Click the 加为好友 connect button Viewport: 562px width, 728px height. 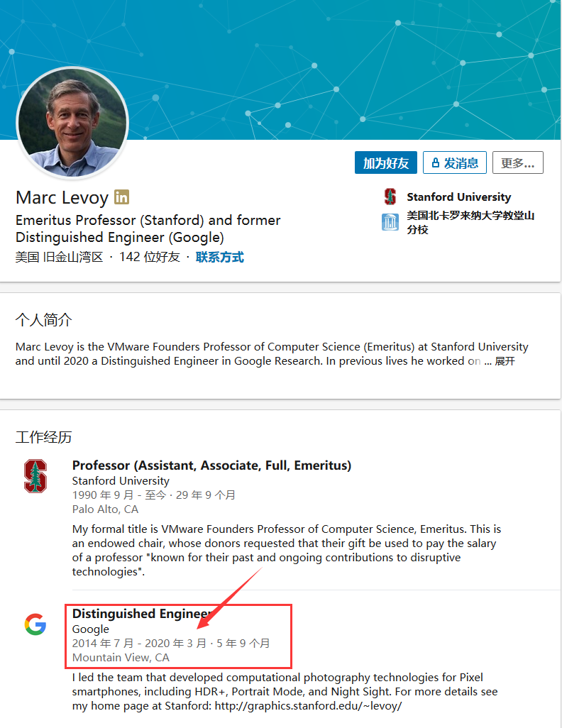tap(386, 162)
